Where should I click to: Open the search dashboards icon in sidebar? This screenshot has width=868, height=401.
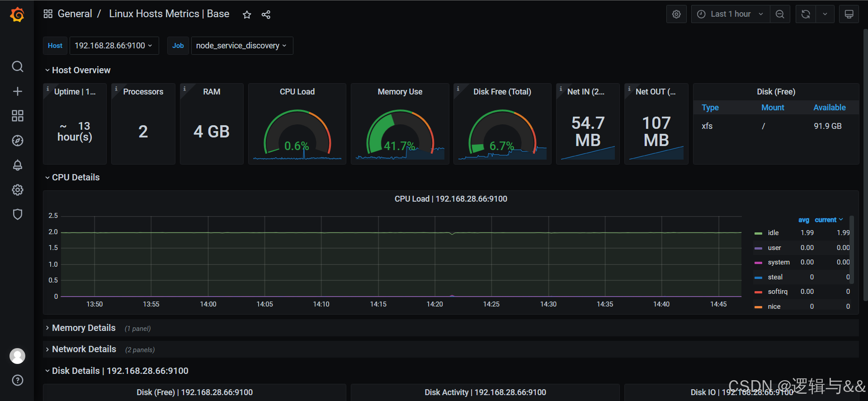coord(17,66)
